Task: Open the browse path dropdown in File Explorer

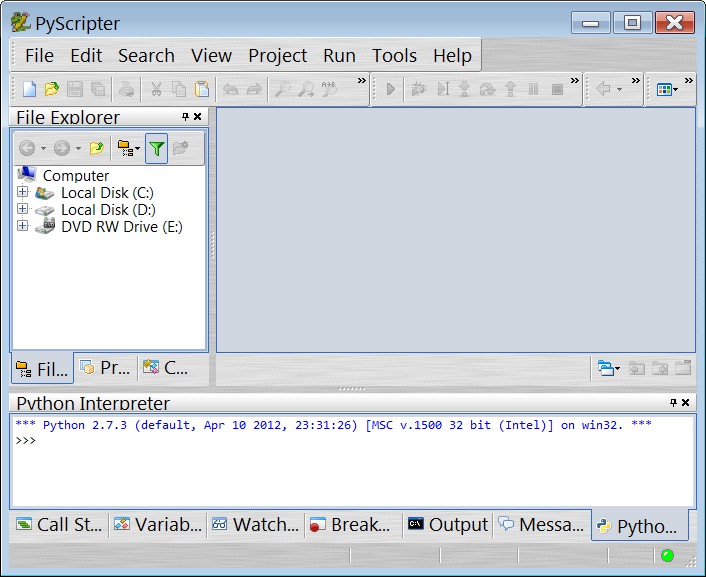Action: (128, 148)
